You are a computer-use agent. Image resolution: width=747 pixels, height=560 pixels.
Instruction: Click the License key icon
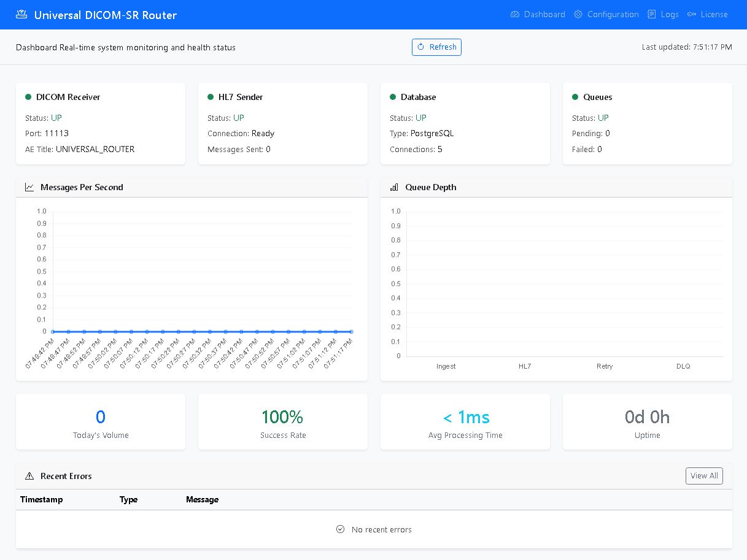(692, 14)
